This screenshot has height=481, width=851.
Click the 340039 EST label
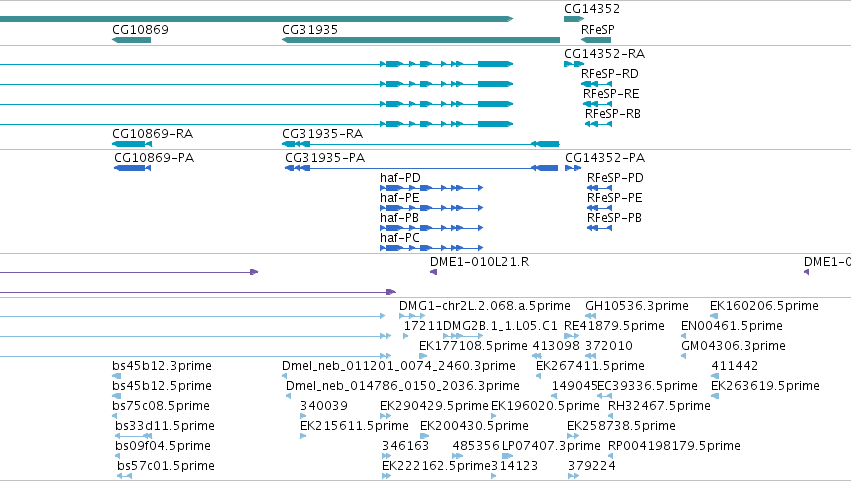pyautogui.click(x=324, y=406)
